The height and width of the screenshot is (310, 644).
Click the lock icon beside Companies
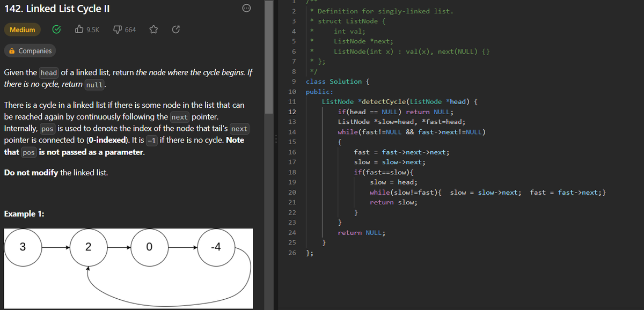[11, 51]
